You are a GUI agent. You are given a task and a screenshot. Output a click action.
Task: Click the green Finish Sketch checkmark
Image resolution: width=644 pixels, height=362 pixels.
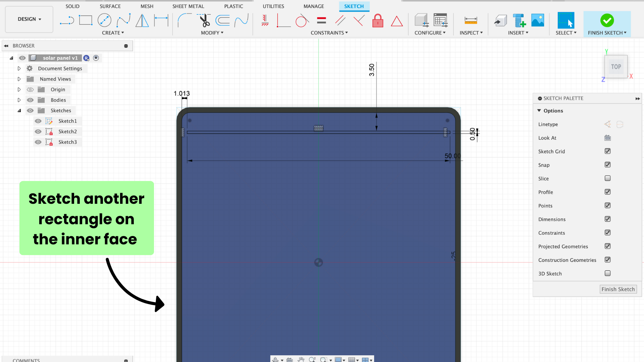[607, 20]
